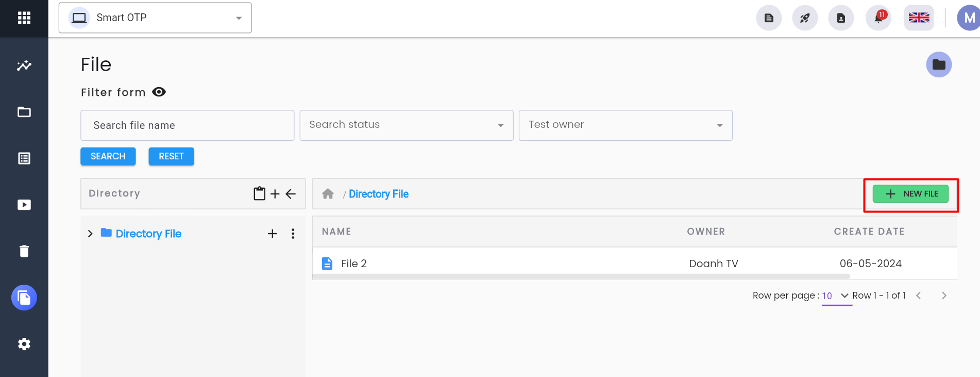Click the horizontal scrollbar under the table
This screenshot has height=377, width=980.
tap(581, 276)
